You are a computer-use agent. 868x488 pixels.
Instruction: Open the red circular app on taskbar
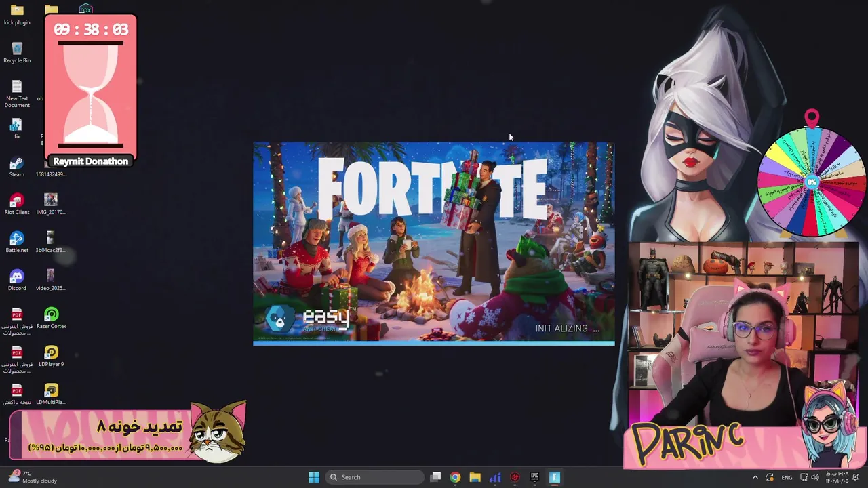(515, 477)
